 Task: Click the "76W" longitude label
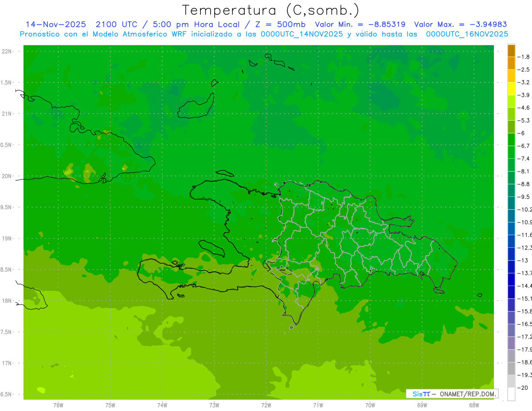click(x=58, y=405)
